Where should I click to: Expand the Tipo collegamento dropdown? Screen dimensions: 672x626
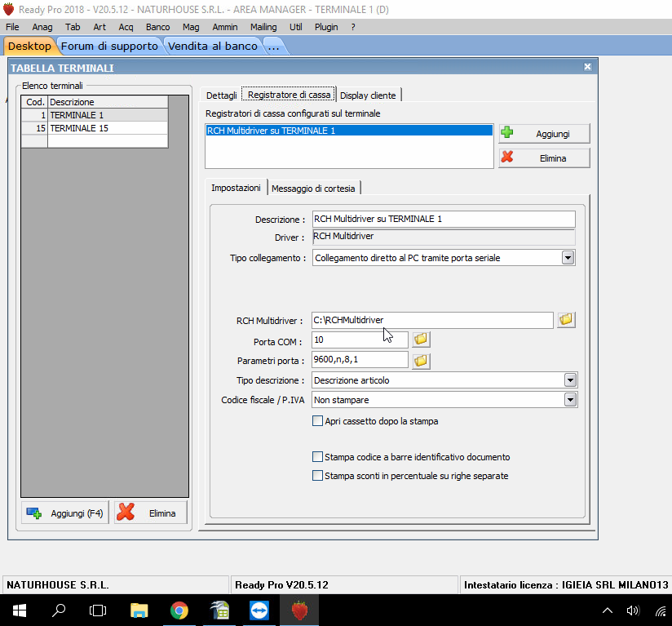(568, 258)
